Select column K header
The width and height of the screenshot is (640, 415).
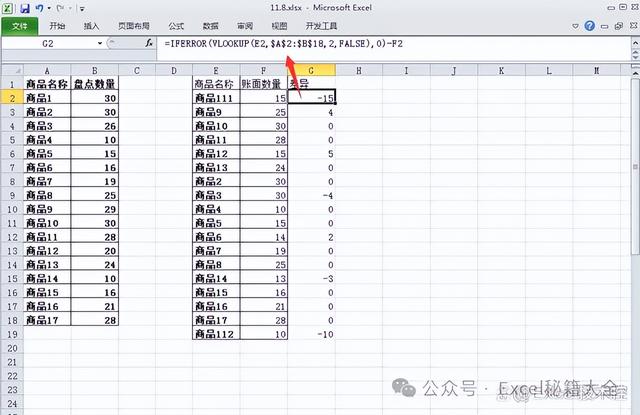pos(501,71)
